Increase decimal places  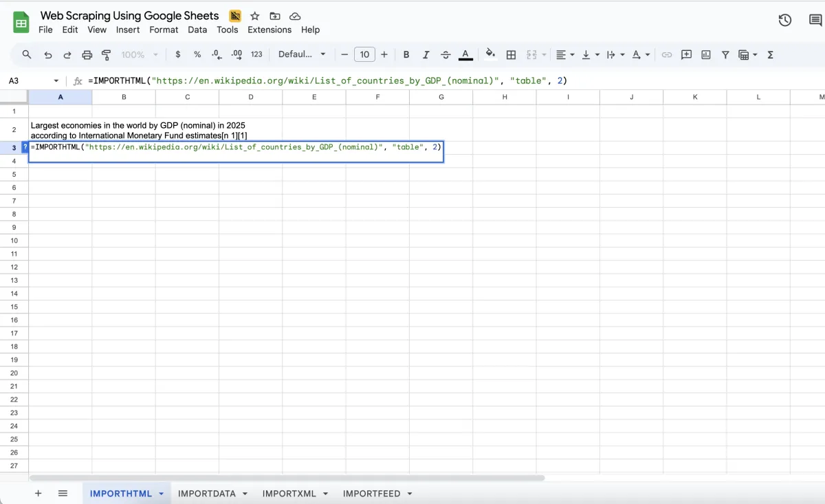tap(236, 54)
